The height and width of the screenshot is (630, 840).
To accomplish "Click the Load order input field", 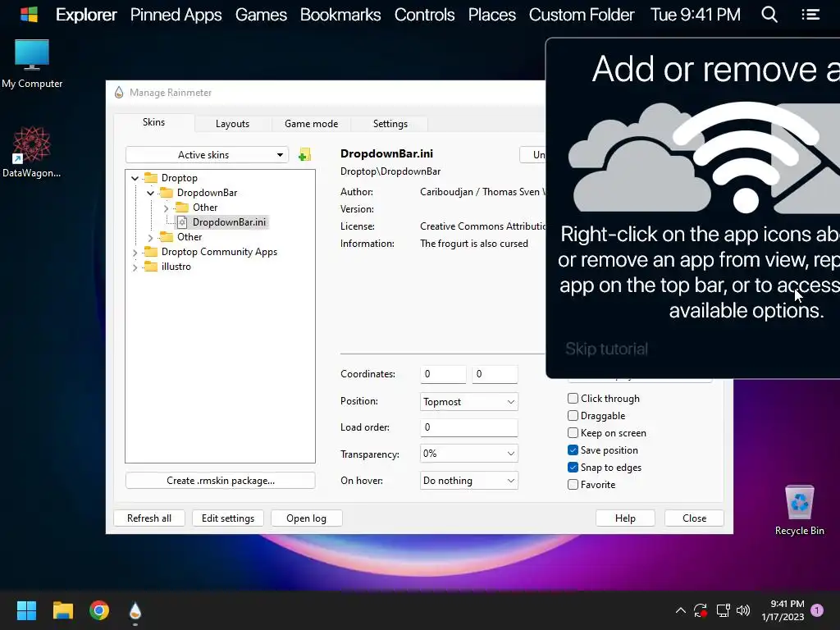I will [x=468, y=427].
